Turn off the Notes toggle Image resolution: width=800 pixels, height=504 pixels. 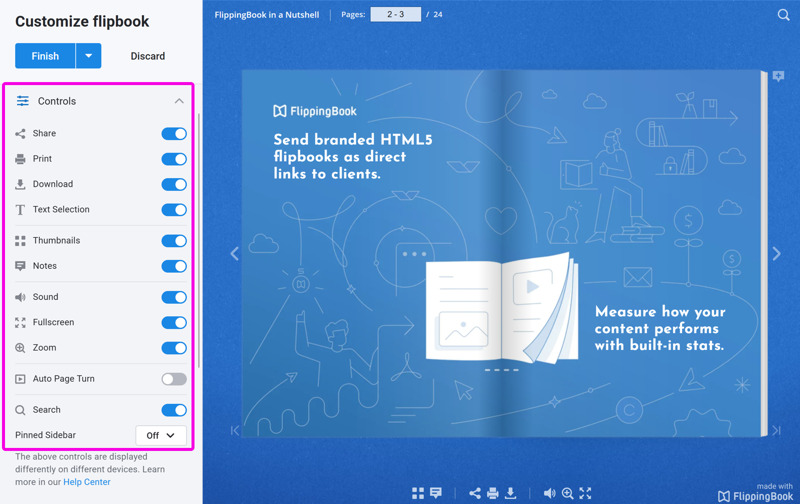tap(174, 266)
